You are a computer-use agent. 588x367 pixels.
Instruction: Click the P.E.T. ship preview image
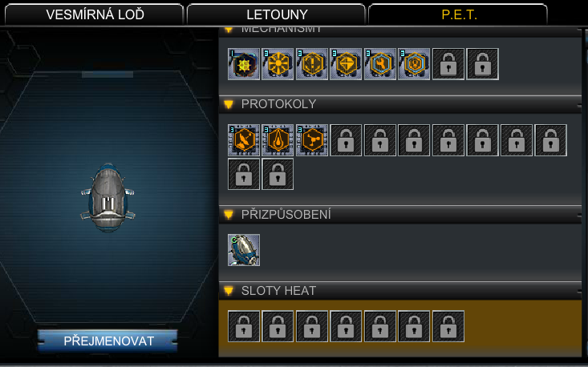click(108, 197)
